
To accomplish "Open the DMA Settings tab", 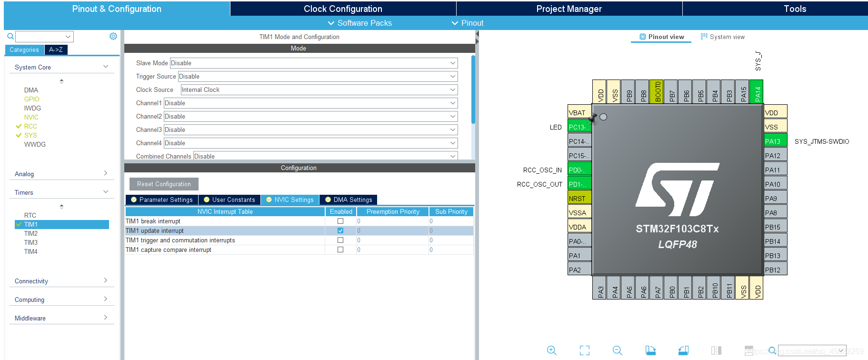I will [349, 200].
